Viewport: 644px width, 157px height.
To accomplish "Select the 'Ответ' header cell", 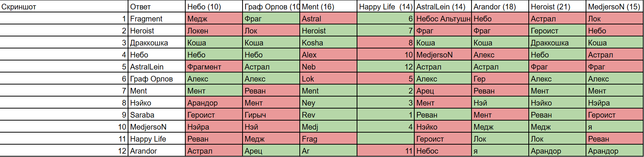I will tap(157, 6).
